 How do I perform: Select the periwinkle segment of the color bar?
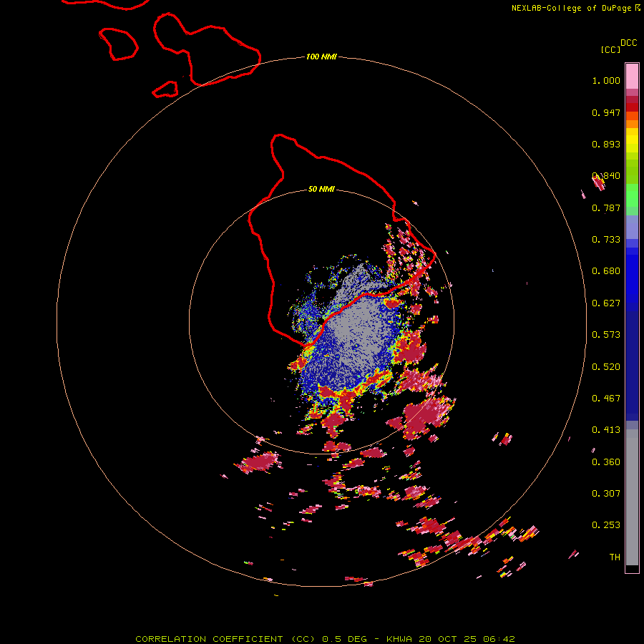click(632, 228)
